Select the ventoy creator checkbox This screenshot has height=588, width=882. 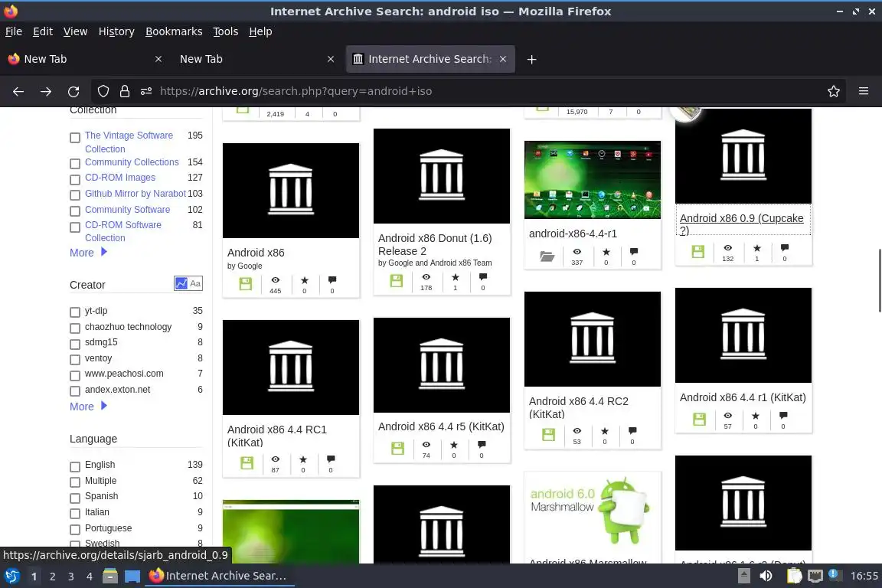(x=75, y=360)
